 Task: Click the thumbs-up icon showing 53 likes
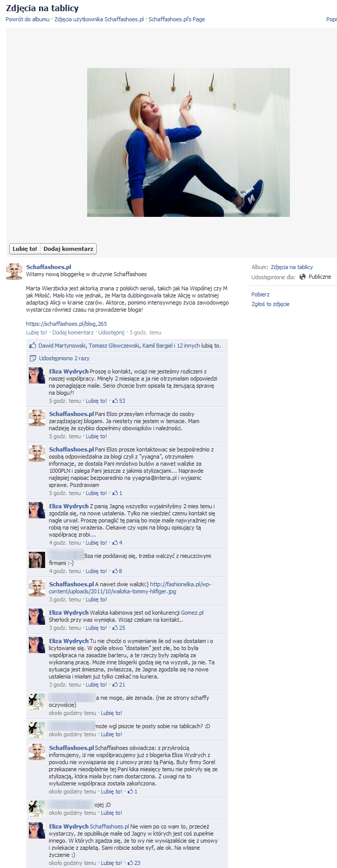click(x=115, y=401)
